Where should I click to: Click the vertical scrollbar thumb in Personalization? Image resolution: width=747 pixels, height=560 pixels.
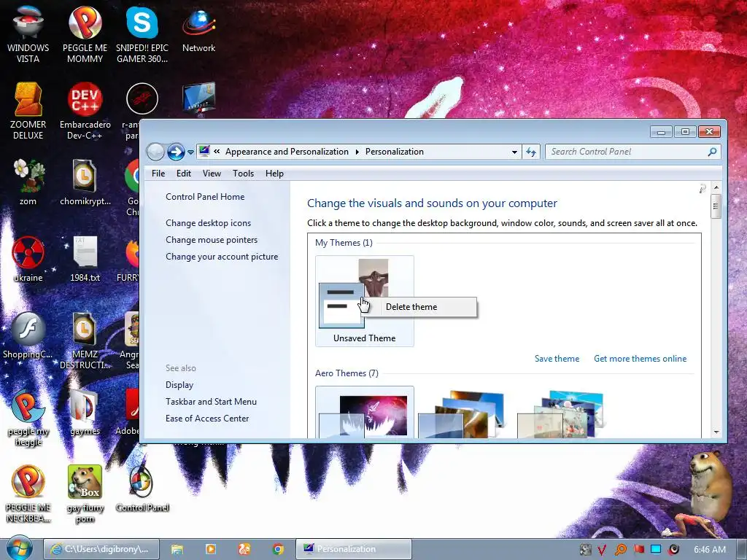coord(716,206)
